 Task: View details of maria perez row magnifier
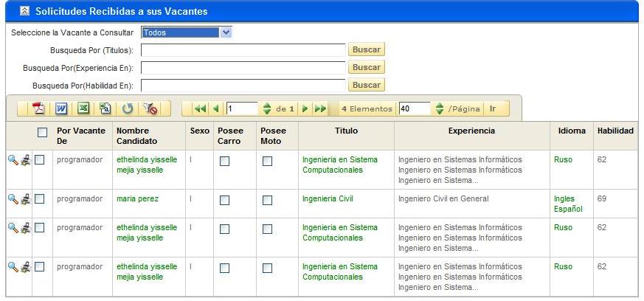[13, 198]
